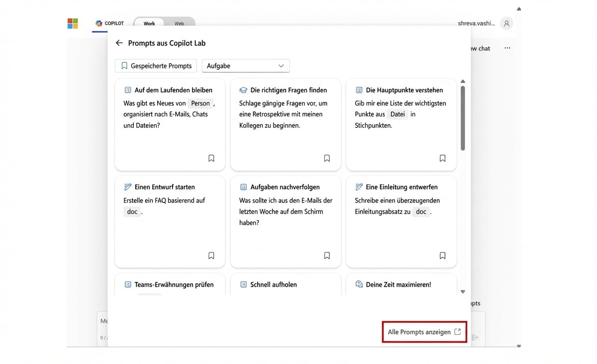Screen dimensions: 597x364
Task: Select the 'Teams-Erwähnungen prüfen' prompt card
Action: [169, 284]
